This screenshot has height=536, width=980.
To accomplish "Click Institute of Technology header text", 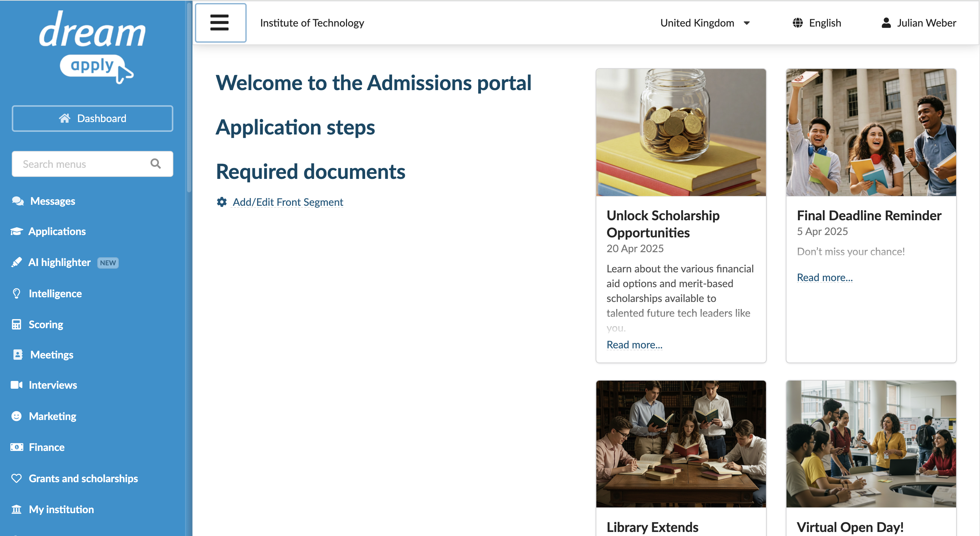I will coord(312,23).
